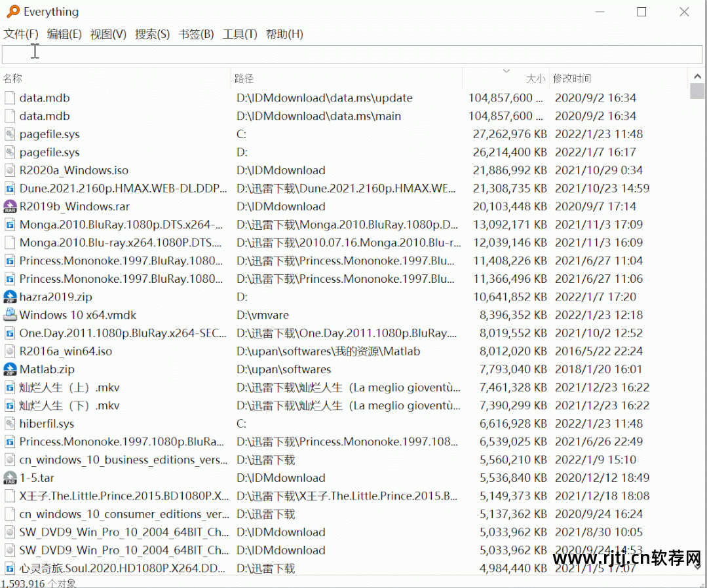
Task: Click the RAR icon beside R2019b_Windows.rar
Action: 10,207
